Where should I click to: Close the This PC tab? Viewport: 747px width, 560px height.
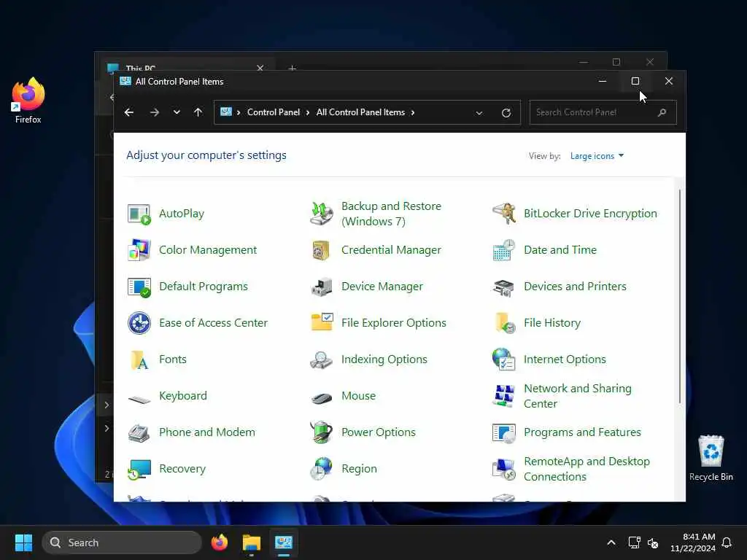[260, 69]
